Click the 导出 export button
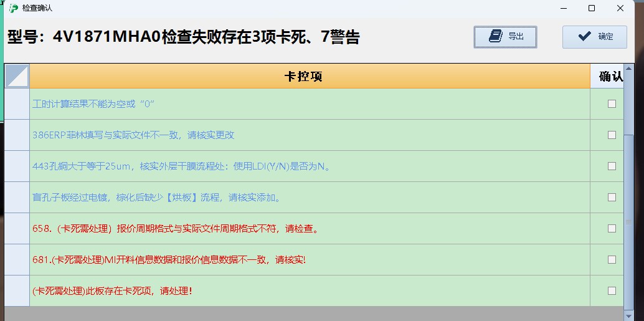644x321 pixels. [505, 37]
